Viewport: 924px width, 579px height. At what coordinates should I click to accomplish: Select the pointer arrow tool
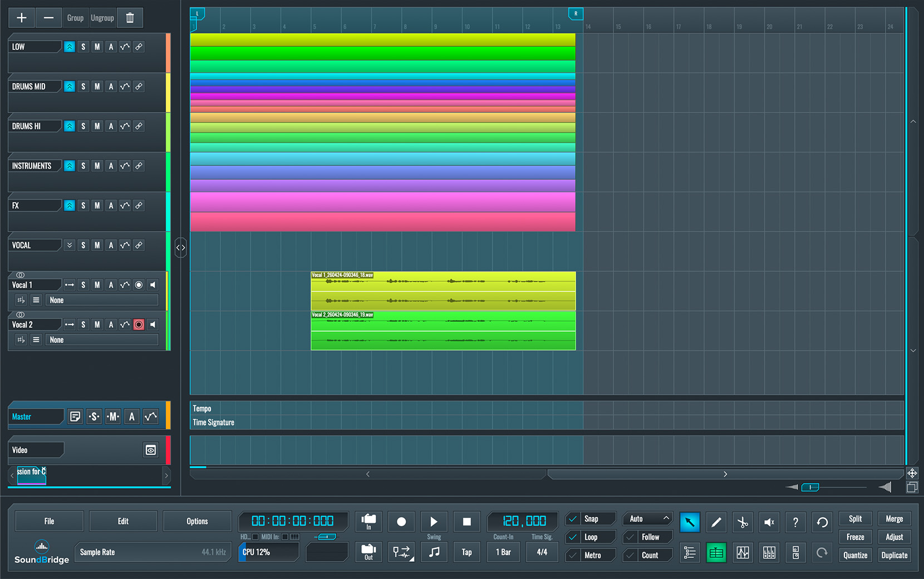coord(690,522)
